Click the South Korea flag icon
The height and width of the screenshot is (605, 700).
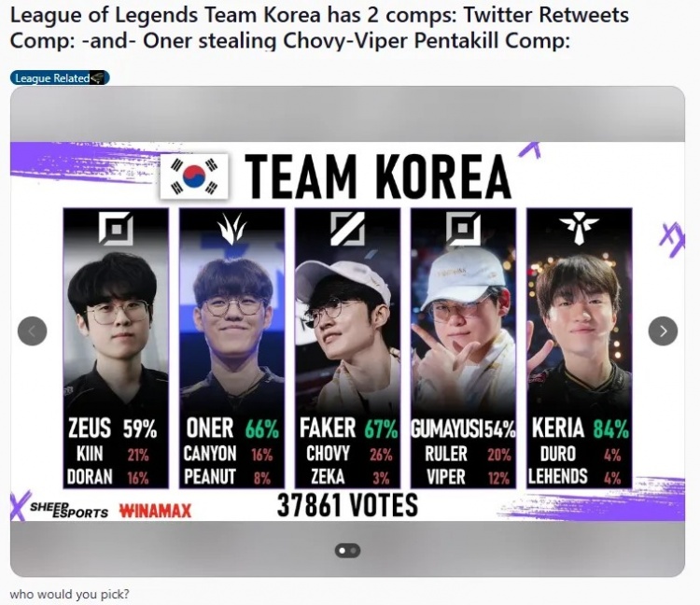tap(194, 176)
